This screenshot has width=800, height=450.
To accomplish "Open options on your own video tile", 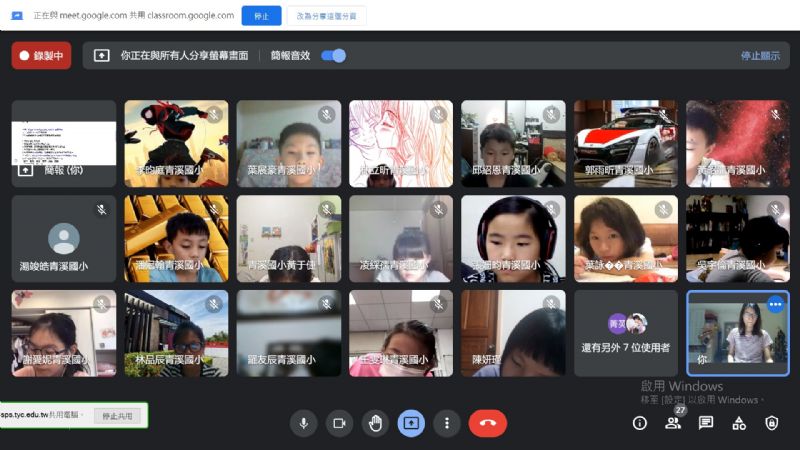I will pyautogui.click(x=775, y=303).
